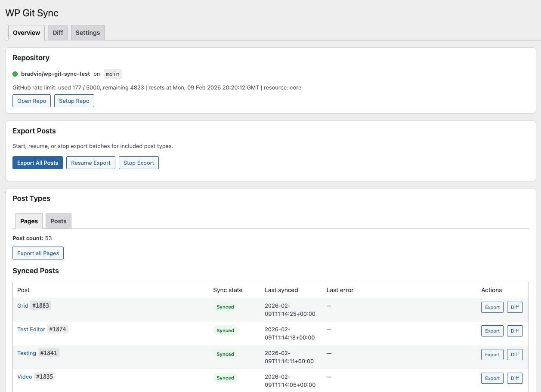Switch to the Overview tab
This screenshot has height=392, width=541.
(x=26, y=33)
